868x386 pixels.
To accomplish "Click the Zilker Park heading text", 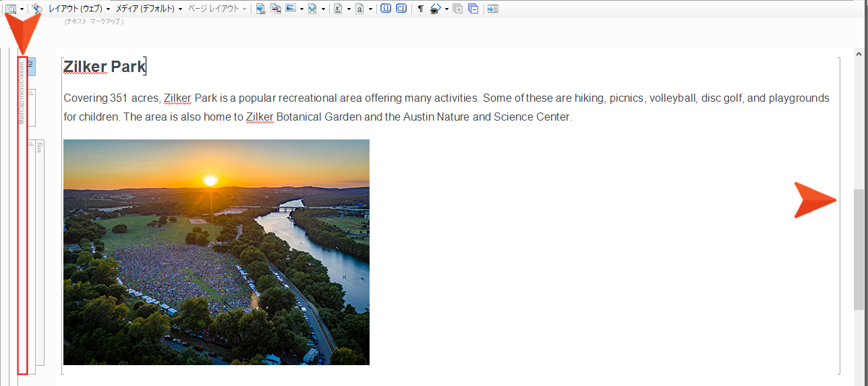I will [x=104, y=67].
